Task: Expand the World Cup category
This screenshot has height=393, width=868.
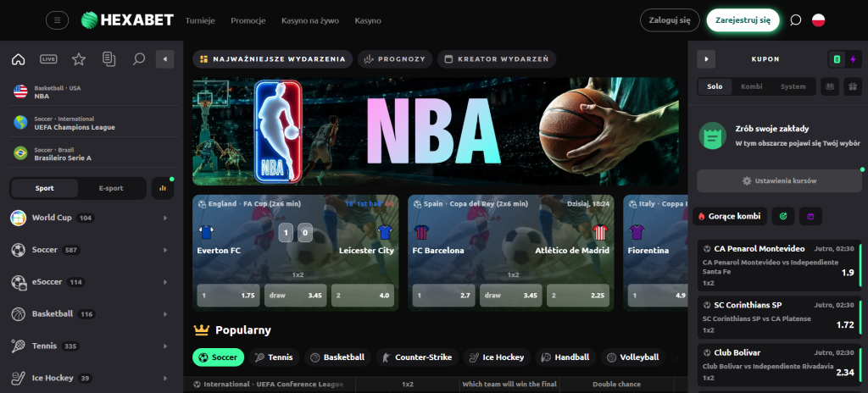Action: 165,218
